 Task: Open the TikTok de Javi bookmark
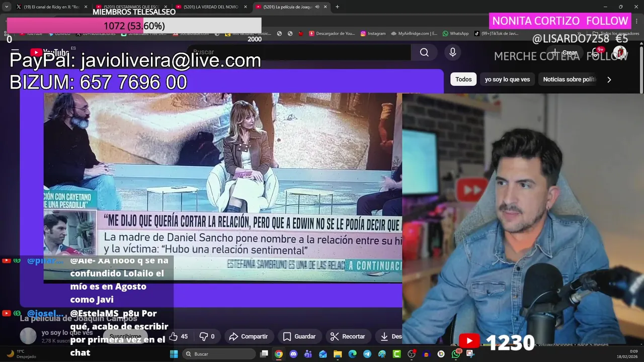click(496, 34)
